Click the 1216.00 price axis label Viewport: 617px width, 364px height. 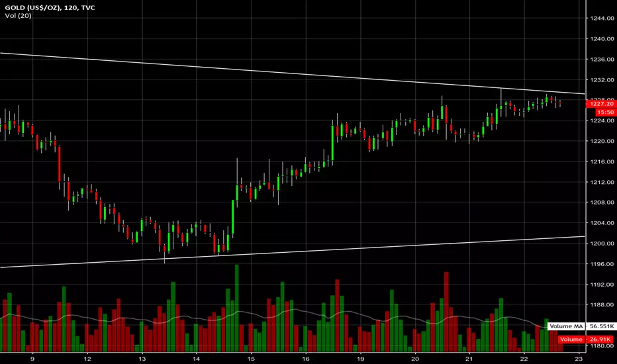point(602,161)
